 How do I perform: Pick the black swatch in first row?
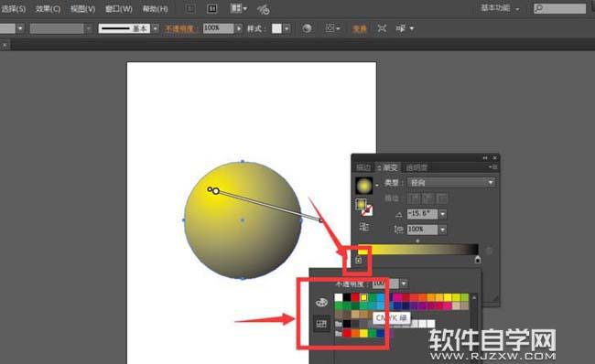point(347,297)
